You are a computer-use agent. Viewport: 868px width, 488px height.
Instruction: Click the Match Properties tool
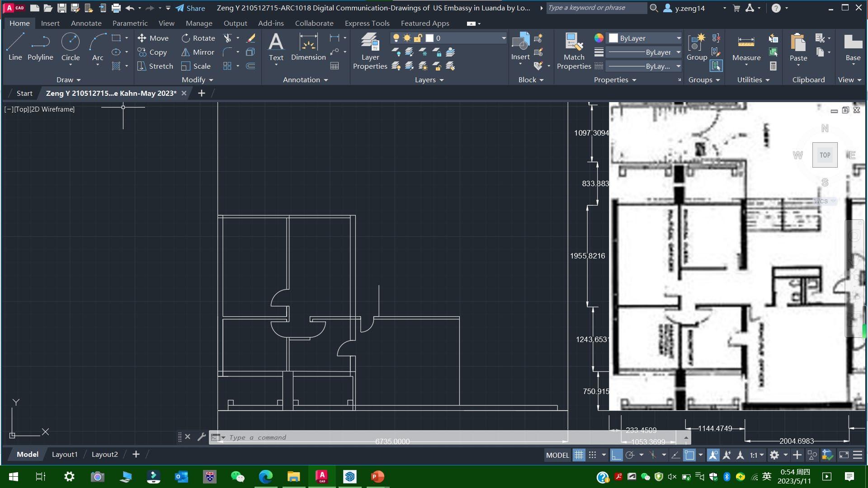[574, 52]
